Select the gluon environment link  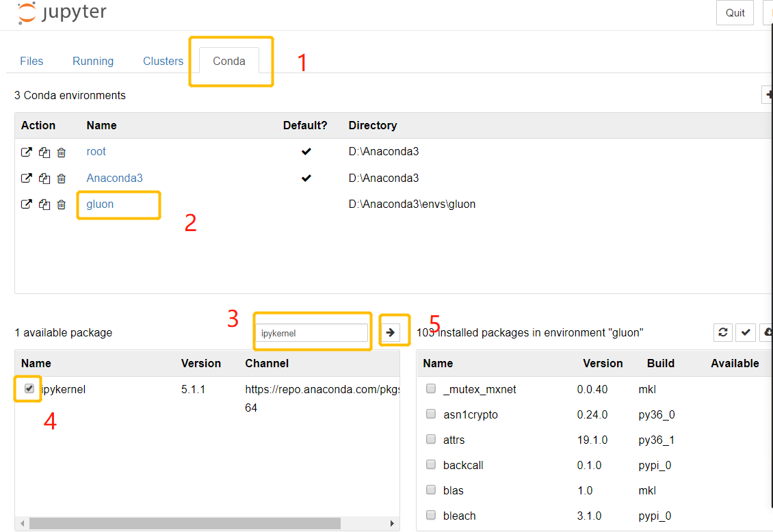pos(100,204)
